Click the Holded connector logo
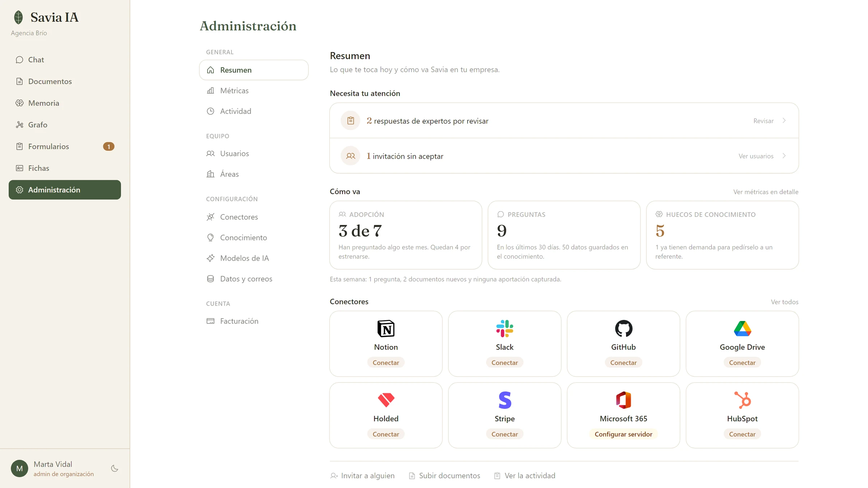This screenshot has height=488, width=868. tap(386, 400)
